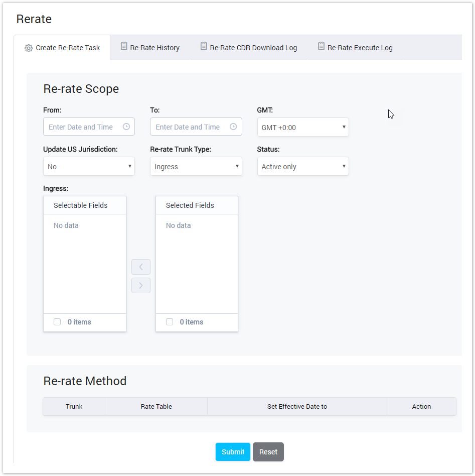Click the left arrow transfer button between field lists
The image size is (475, 476).
pos(141,267)
